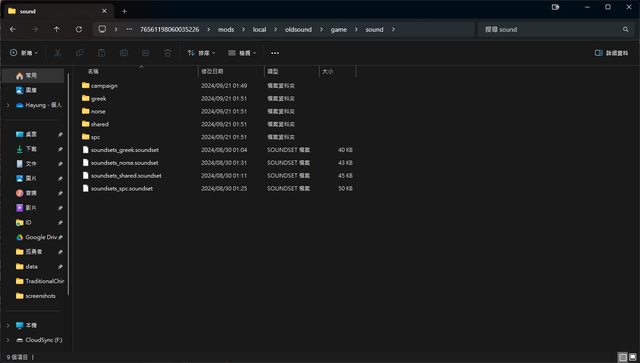Screen dimensions: 640x363
Task: Refresh the sound folder view
Action: [x=79, y=29]
